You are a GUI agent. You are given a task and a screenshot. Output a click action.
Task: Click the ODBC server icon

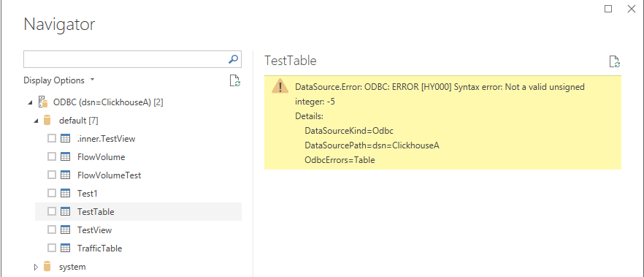tap(42, 102)
